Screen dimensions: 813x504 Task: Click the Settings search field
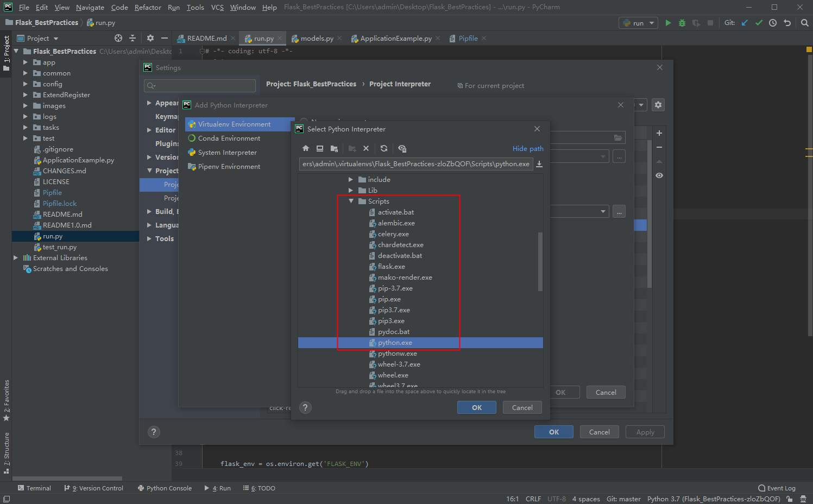point(200,86)
